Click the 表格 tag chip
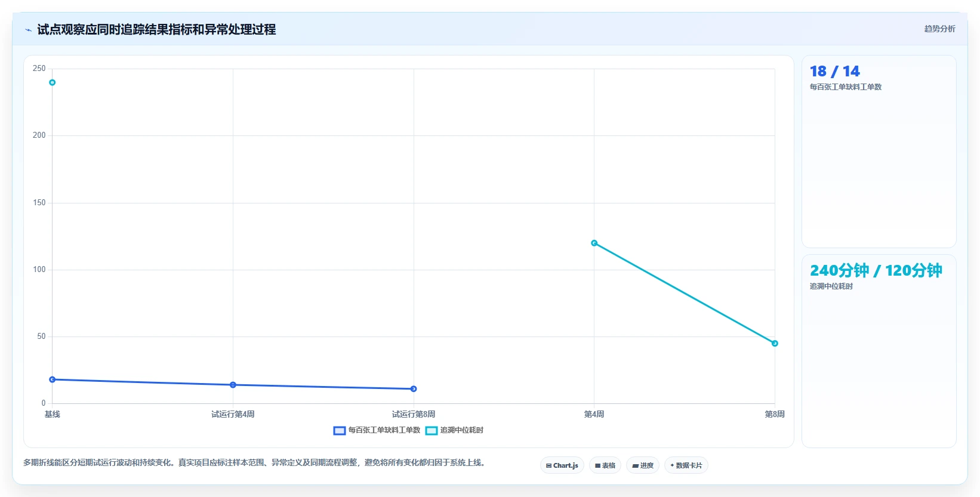Image resolution: width=980 pixels, height=497 pixels. 605,465
